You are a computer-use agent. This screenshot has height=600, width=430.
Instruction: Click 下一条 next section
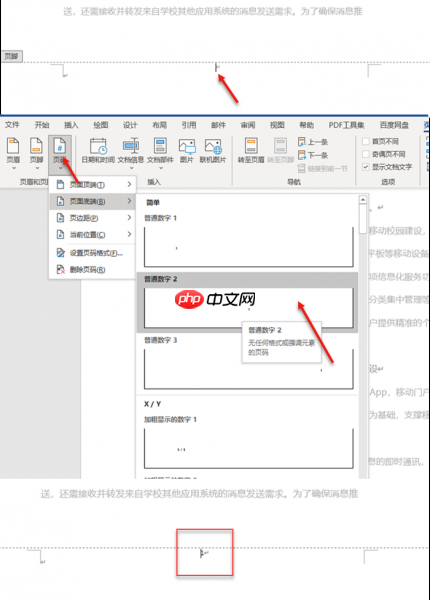point(313,155)
